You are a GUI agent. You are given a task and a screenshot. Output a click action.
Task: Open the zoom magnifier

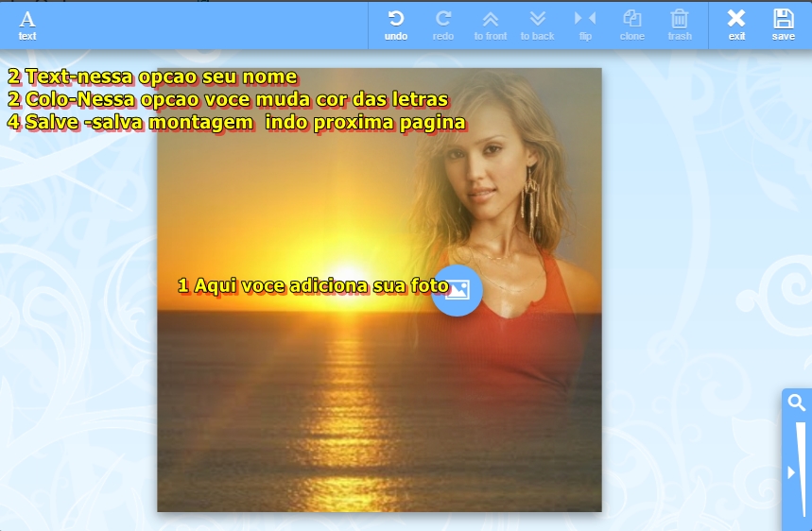click(797, 403)
